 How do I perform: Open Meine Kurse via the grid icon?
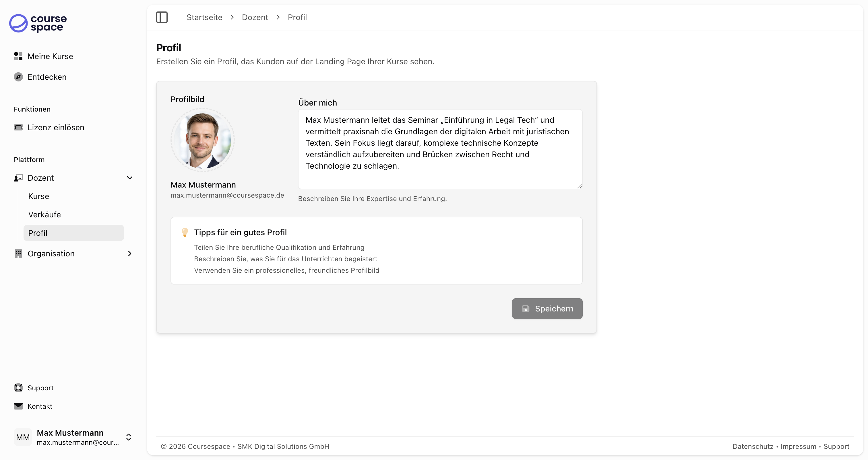(x=18, y=56)
